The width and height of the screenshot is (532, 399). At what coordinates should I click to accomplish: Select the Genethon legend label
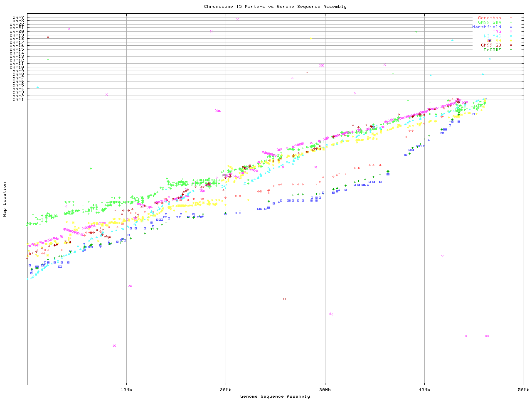click(x=489, y=18)
